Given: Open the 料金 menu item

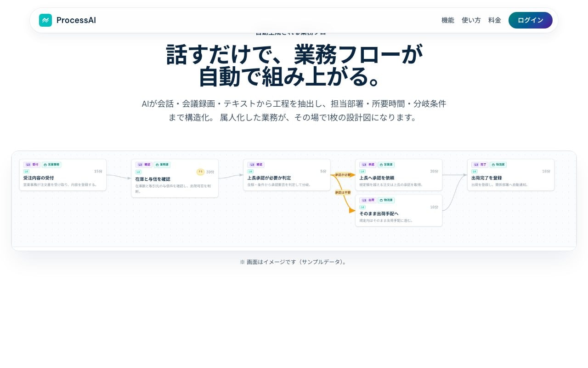Looking at the screenshot, I should point(495,20).
